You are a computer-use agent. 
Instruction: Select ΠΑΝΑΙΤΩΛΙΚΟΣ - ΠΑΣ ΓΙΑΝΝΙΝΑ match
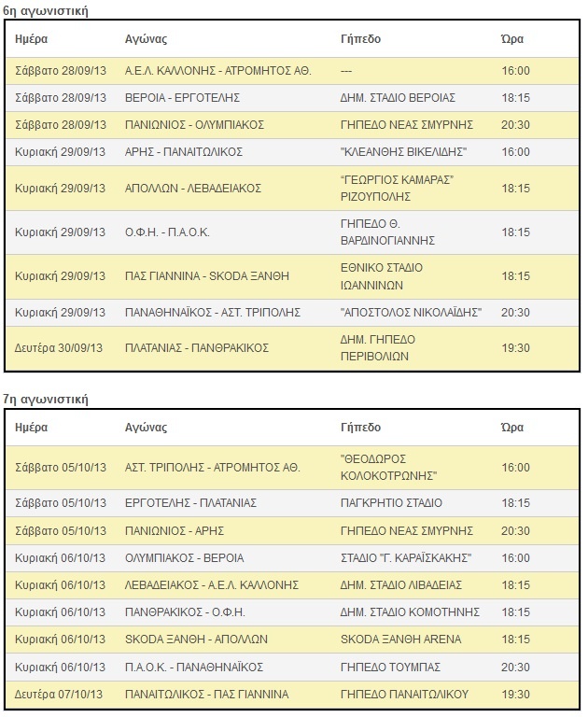click(206, 695)
